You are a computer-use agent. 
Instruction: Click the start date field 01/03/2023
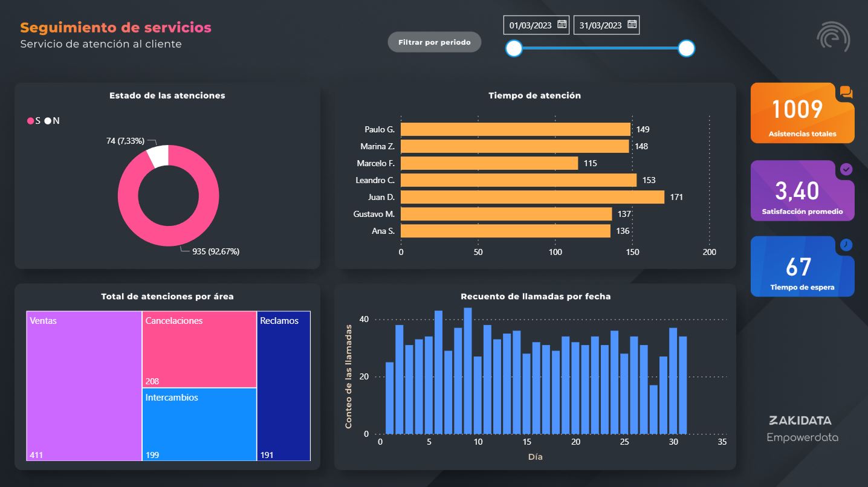[x=530, y=25]
